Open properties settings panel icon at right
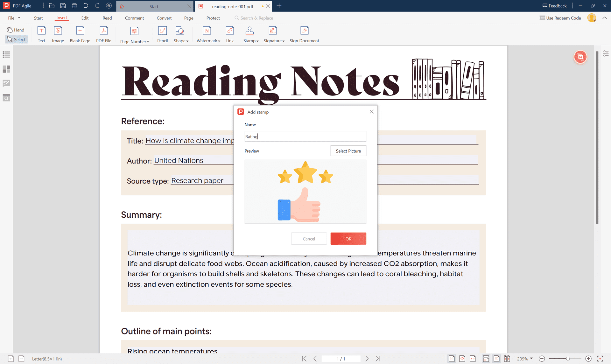 [606, 53]
